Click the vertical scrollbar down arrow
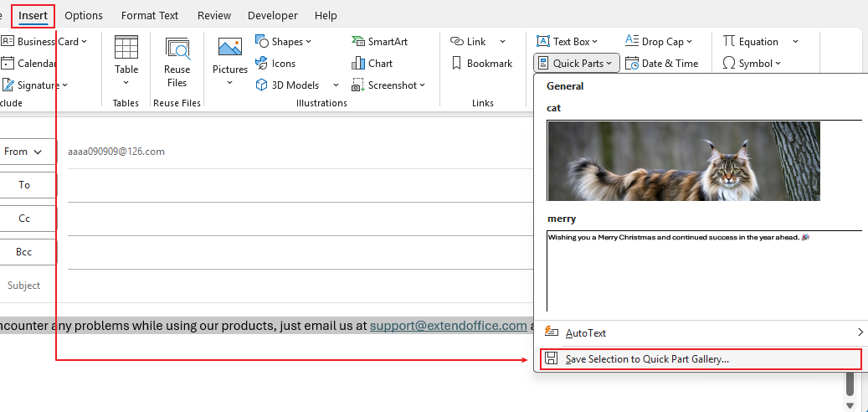 pyautogui.click(x=850, y=405)
